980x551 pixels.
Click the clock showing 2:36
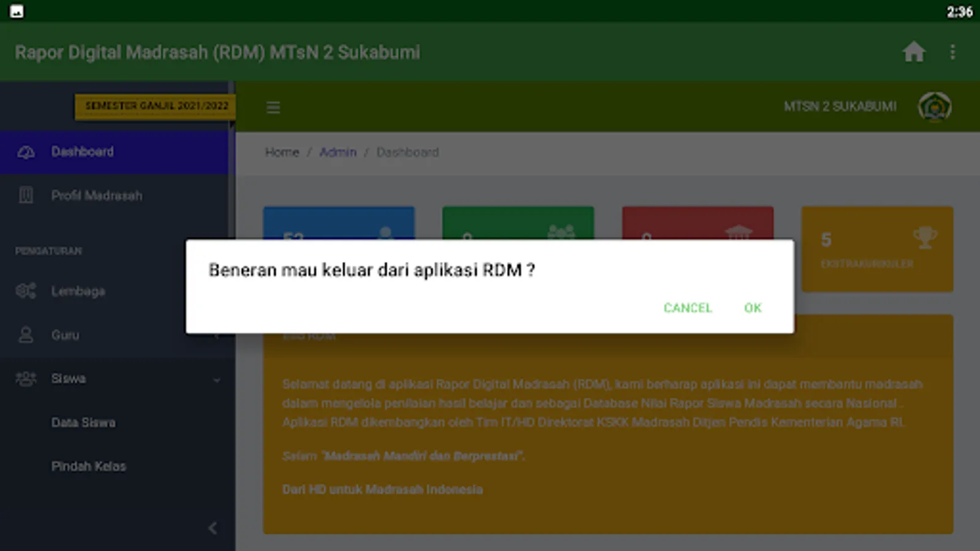[959, 12]
